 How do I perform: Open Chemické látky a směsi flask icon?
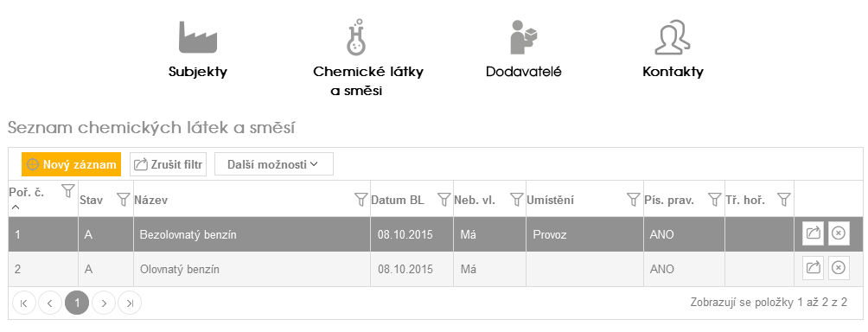pyautogui.click(x=356, y=37)
